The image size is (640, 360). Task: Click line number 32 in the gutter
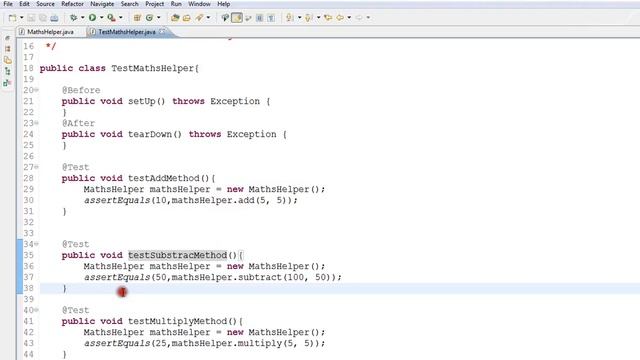28,222
